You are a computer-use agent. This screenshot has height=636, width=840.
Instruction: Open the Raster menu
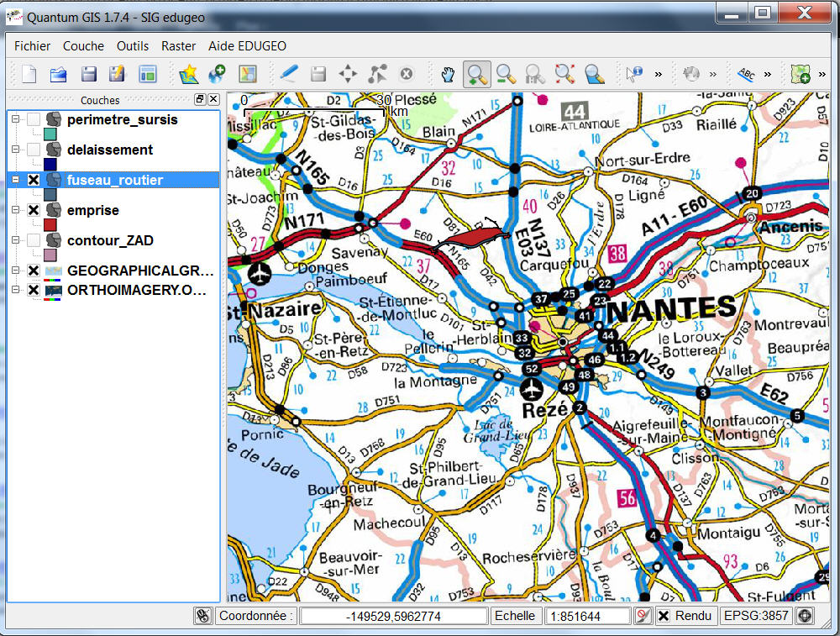tap(178, 46)
